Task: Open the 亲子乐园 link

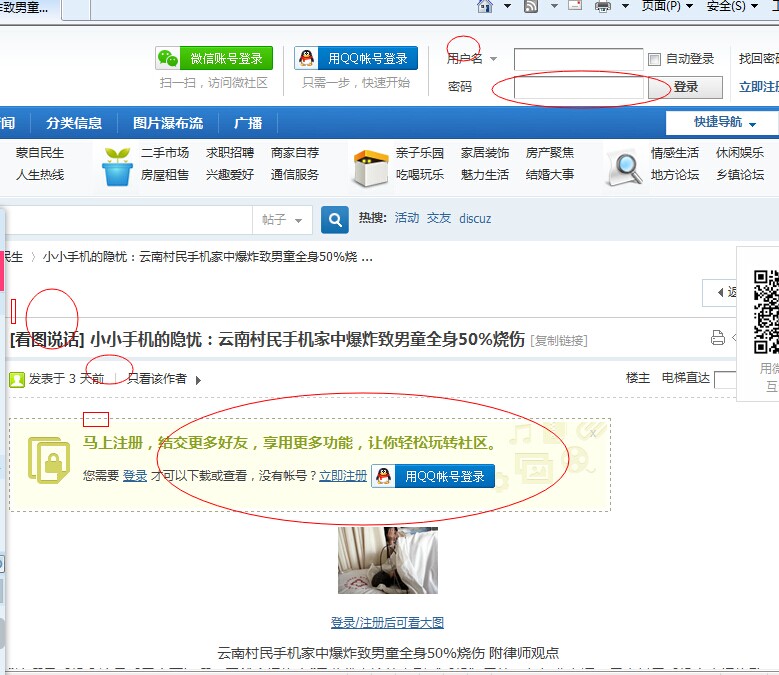Action: pos(419,152)
